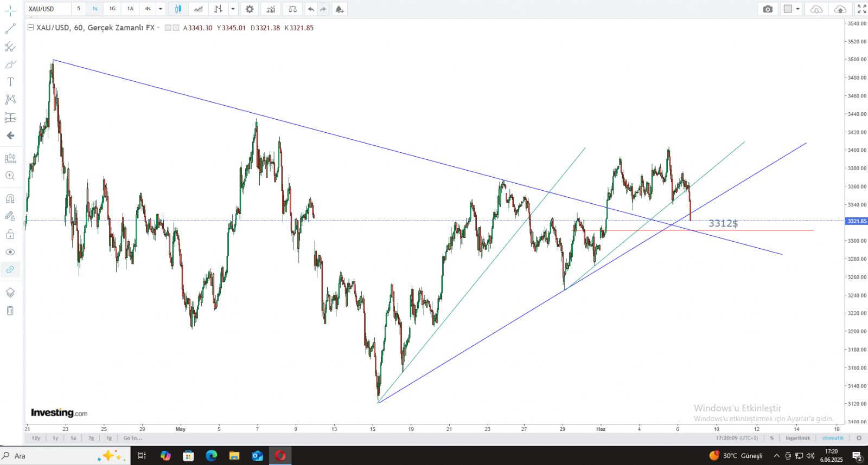This screenshot has height=465, width=868.
Task: Expand the chart style dropdown arrow
Action: [233, 9]
